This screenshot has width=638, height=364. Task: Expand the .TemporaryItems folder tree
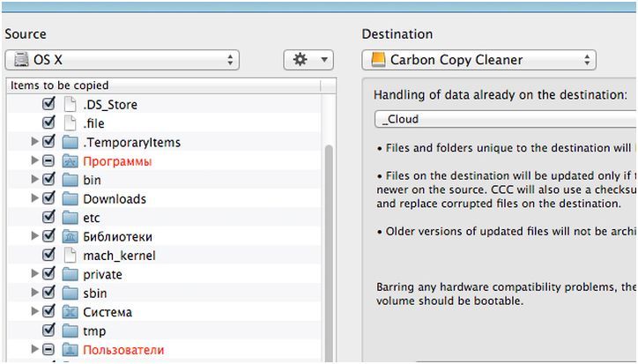click(35, 143)
